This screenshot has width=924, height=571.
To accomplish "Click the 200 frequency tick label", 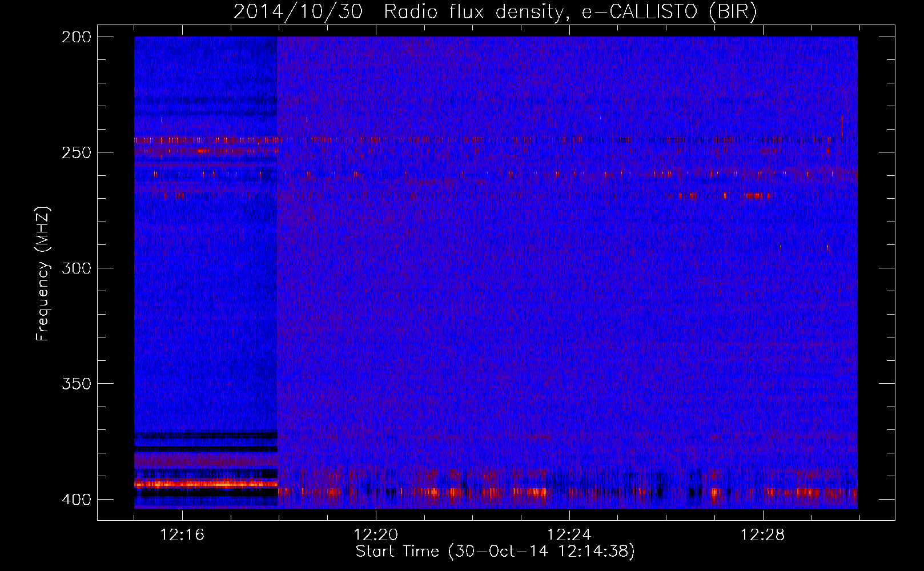I will 77,37.
